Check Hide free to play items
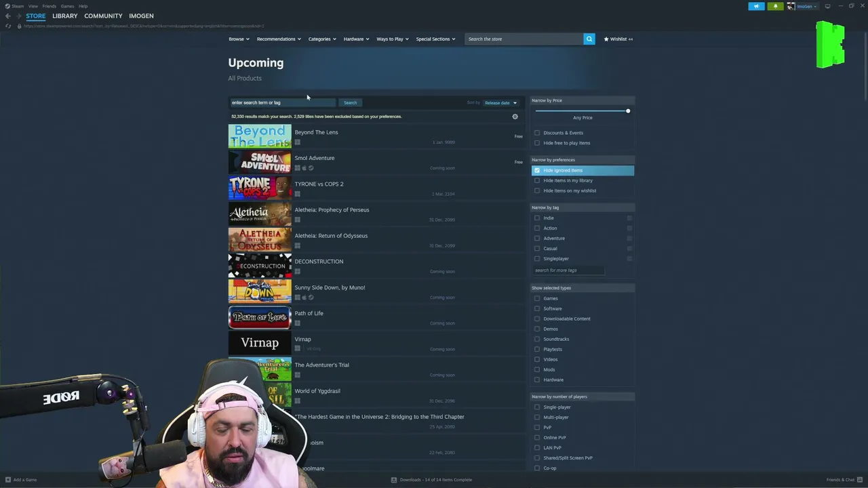The width and height of the screenshot is (868, 488). click(537, 143)
